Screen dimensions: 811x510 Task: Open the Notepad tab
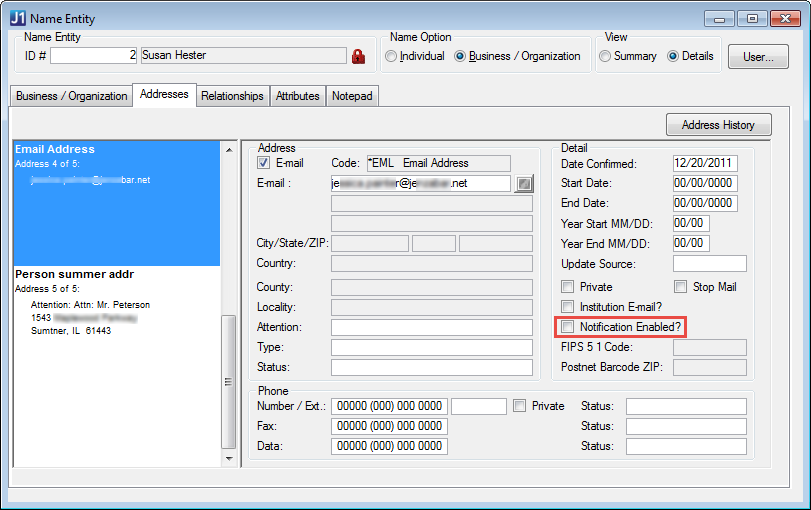tap(352, 96)
